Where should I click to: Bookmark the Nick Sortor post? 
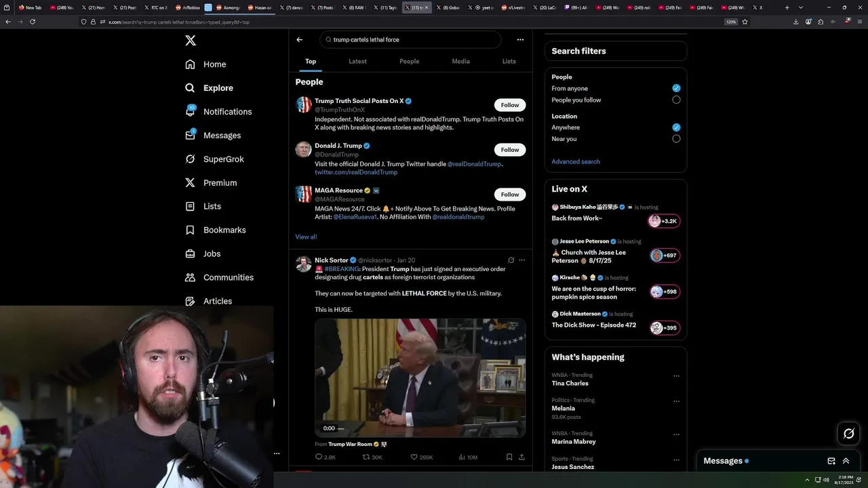click(x=509, y=457)
